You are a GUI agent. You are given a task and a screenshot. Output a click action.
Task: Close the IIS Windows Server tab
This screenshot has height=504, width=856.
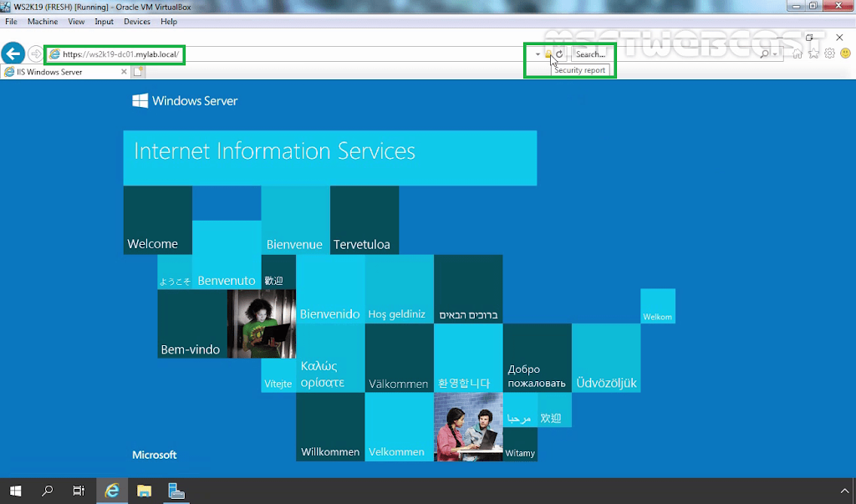[x=124, y=72]
